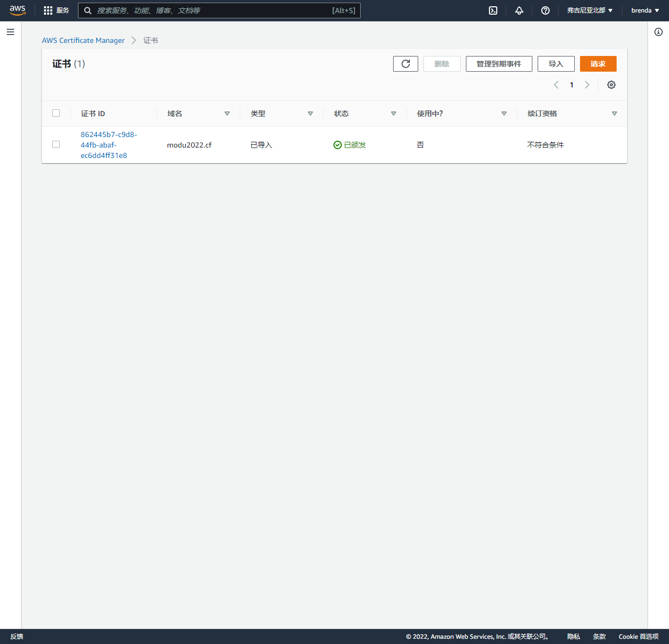Open AWS Certificate Manager breadcrumb
Image resolution: width=669 pixels, height=644 pixels.
click(83, 40)
